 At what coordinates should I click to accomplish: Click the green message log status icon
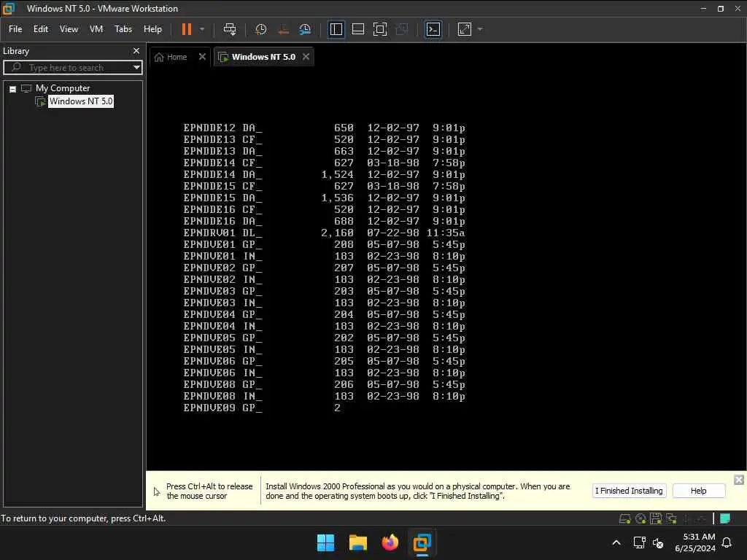pyautogui.click(x=725, y=518)
